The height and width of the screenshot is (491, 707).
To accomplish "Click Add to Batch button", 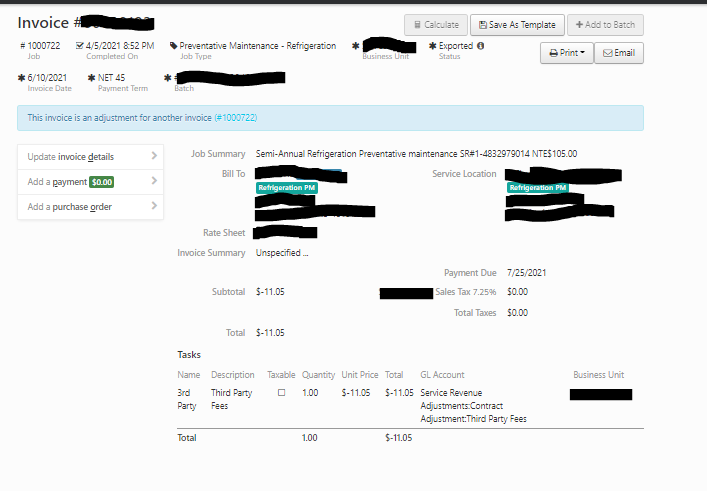I will pyautogui.click(x=605, y=25).
